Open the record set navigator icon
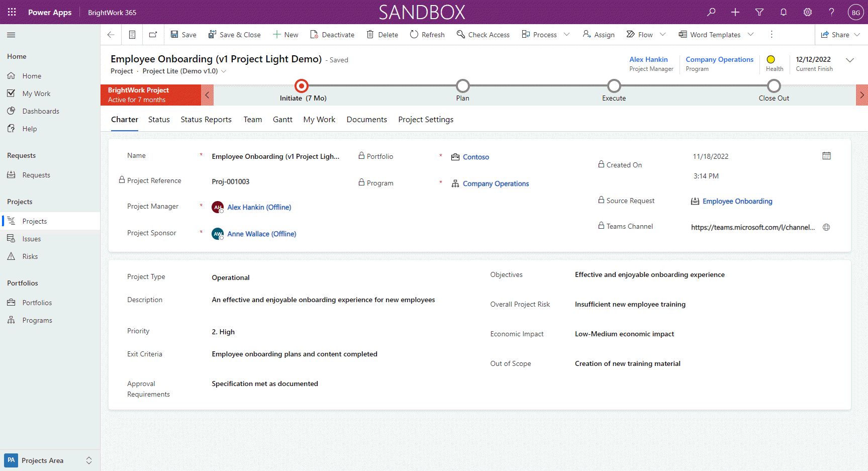 (x=132, y=34)
